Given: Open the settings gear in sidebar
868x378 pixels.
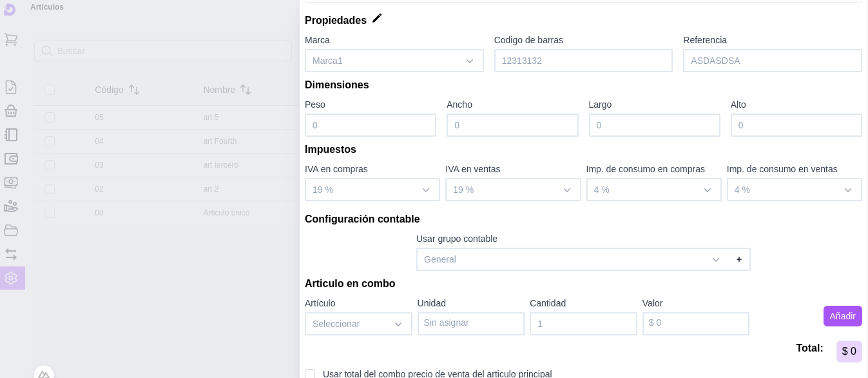Looking at the screenshot, I should [11, 278].
